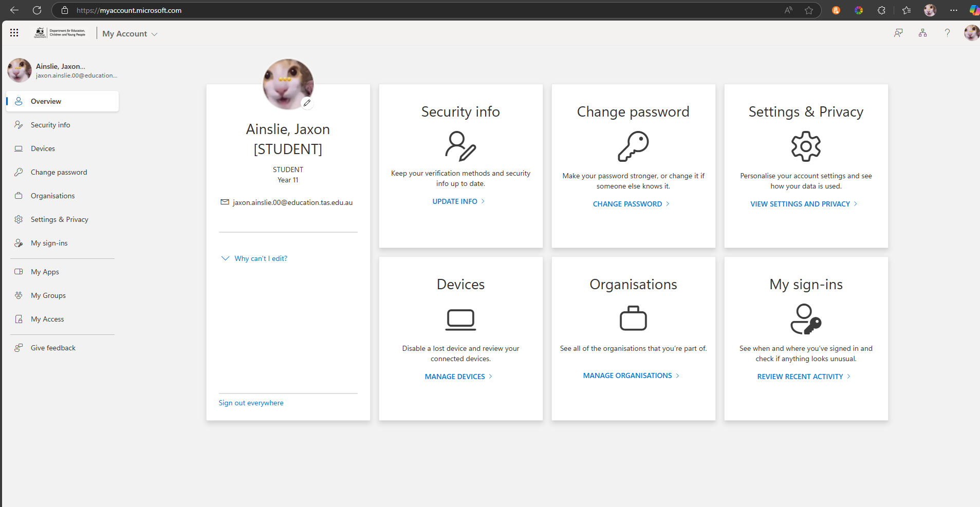The image size is (980, 507).
Task: Open the Copilot icon in browser toolbar
Action: point(974,10)
